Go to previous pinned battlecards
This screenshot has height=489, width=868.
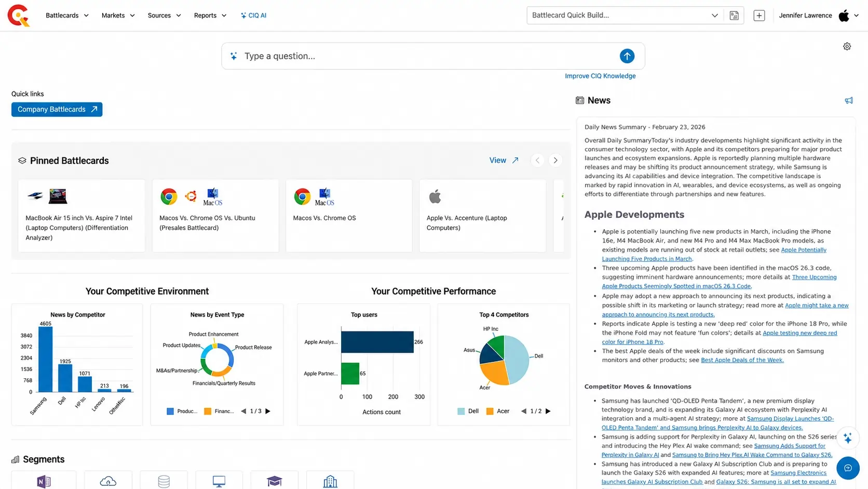pyautogui.click(x=537, y=160)
